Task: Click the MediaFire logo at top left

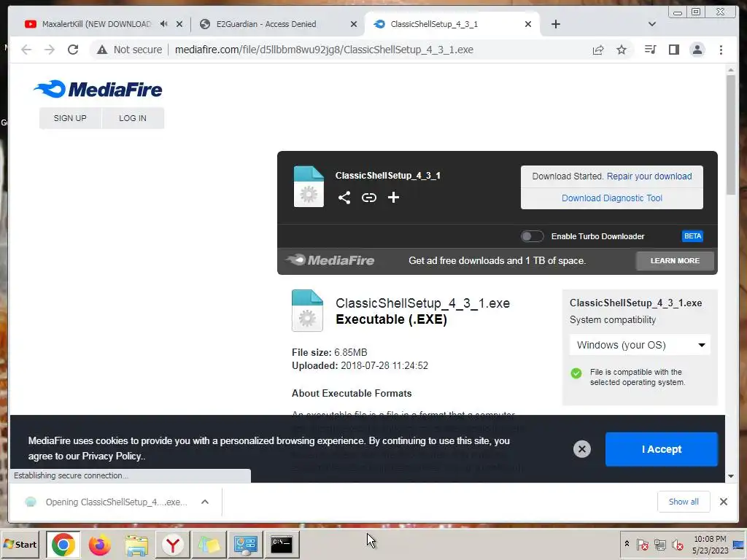Action: [x=98, y=89]
